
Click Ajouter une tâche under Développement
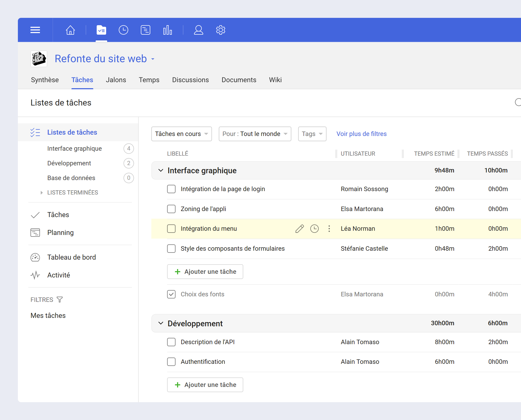click(x=205, y=385)
